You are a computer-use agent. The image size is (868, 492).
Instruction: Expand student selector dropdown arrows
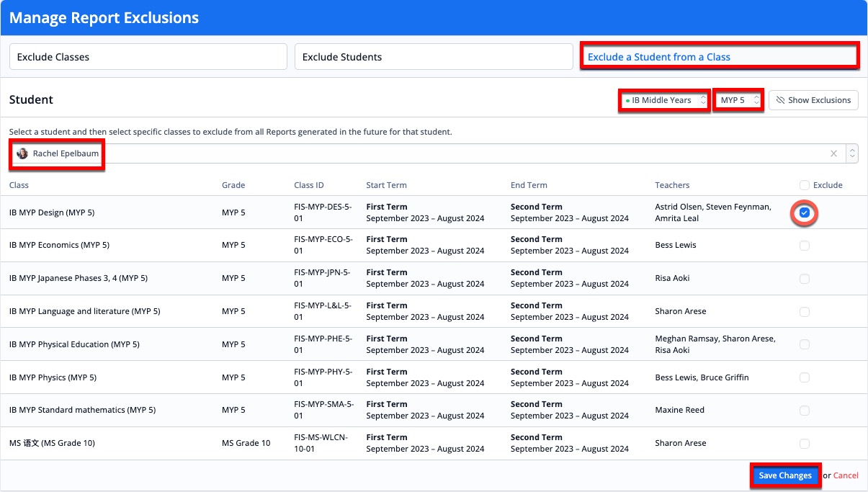click(x=853, y=153)
